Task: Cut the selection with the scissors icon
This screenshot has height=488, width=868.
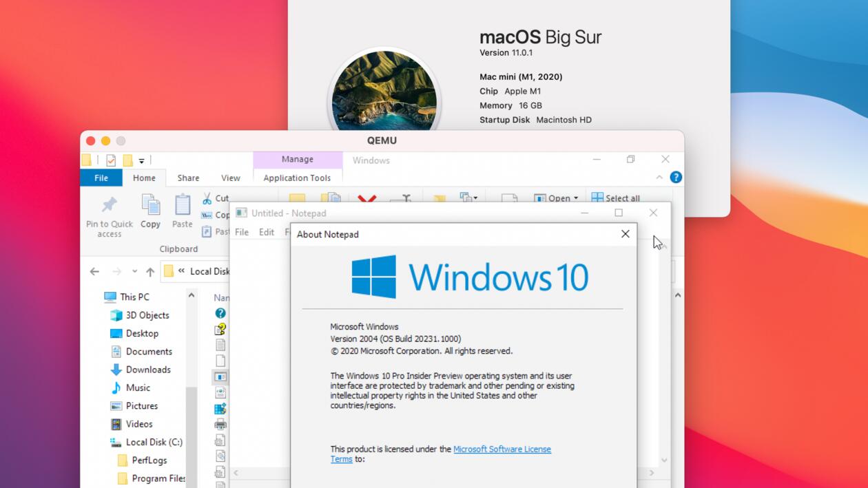Action: [x=215, y=198]
